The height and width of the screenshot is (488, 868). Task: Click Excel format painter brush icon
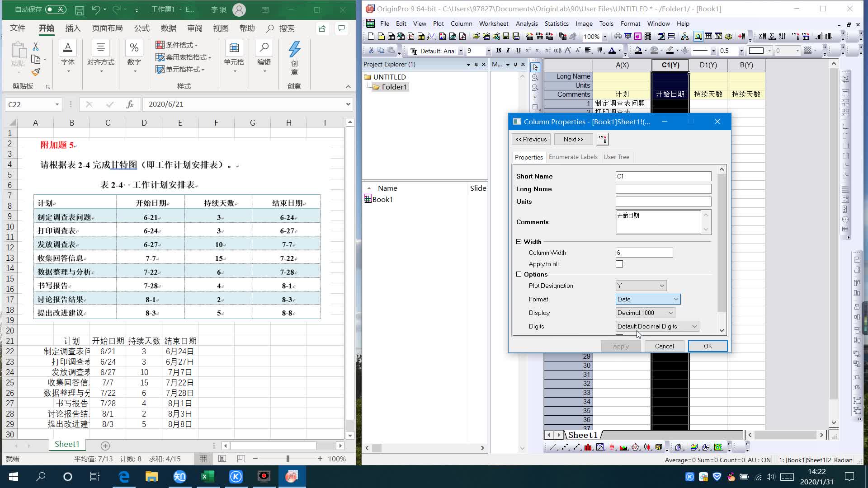pyautogui.click(x=36, y=72)
